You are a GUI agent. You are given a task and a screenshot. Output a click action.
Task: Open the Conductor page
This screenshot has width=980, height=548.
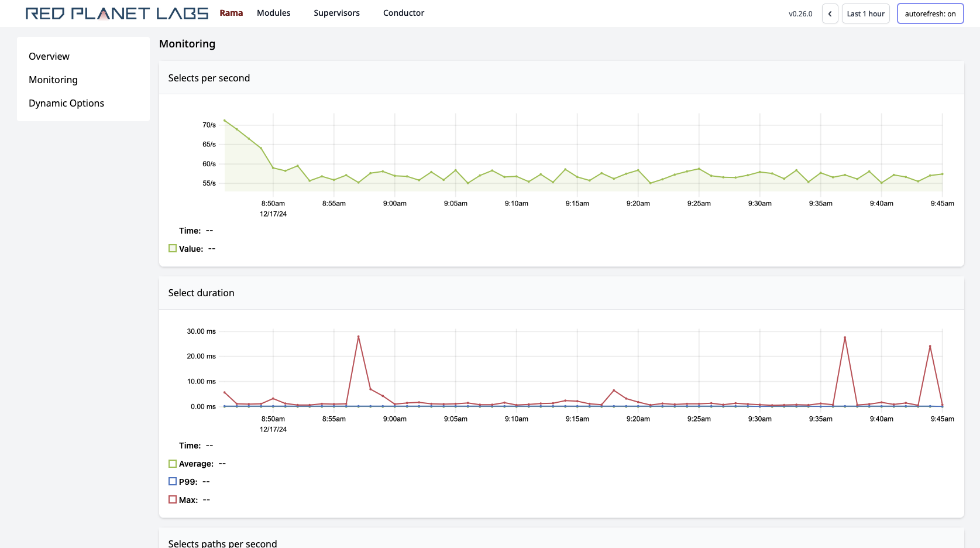click(404, 13)
